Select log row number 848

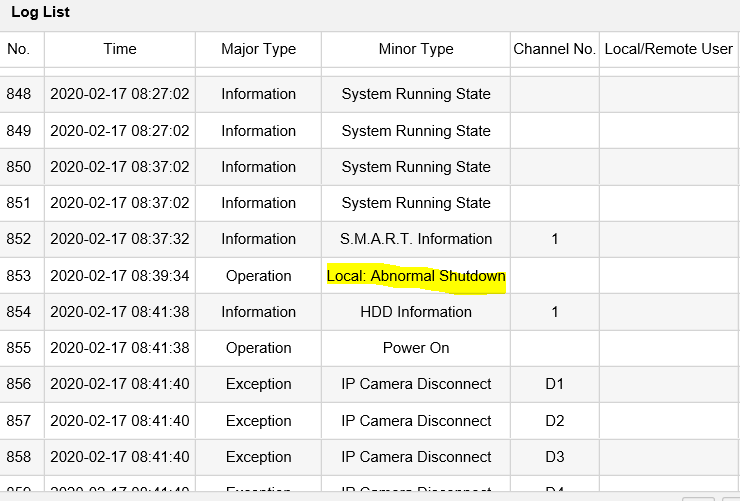coord(19,94)
